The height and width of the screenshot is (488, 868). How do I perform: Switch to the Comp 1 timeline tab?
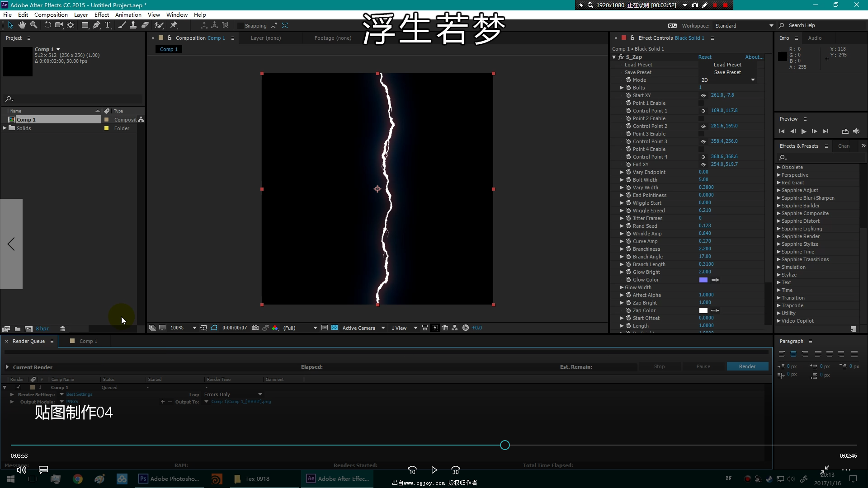pos(88,341)
